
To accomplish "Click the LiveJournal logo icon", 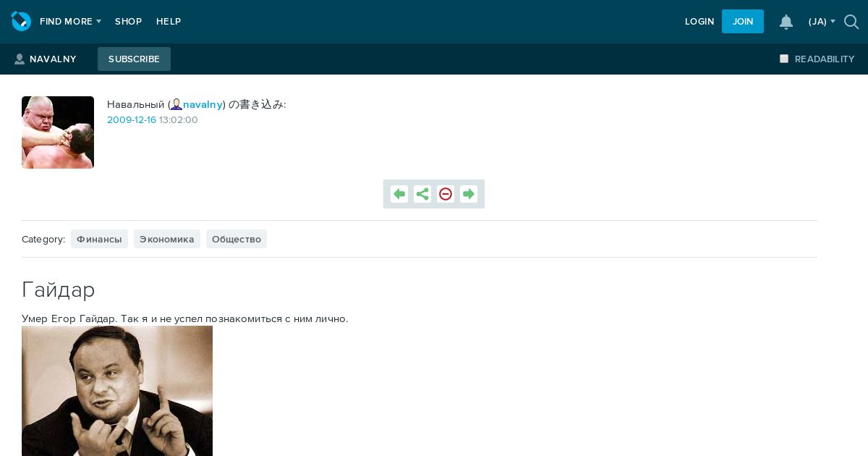I will (21, 21).
